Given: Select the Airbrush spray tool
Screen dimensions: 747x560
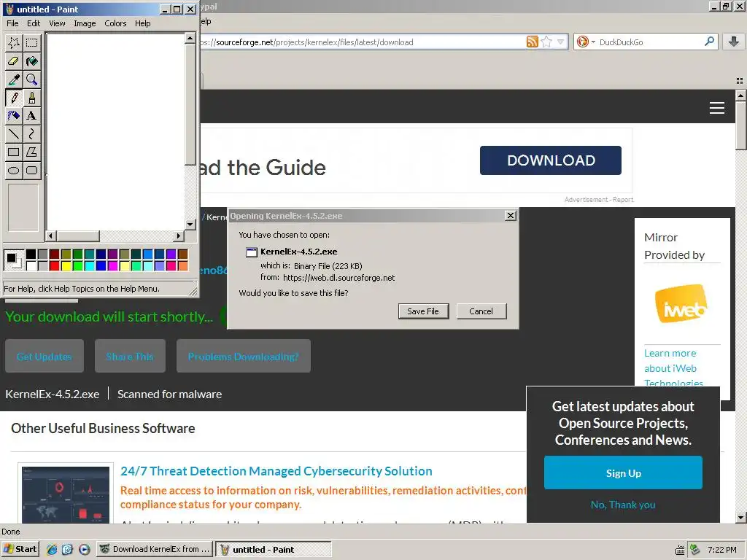Looking at the screenshot, I should [x=14, y=116].
